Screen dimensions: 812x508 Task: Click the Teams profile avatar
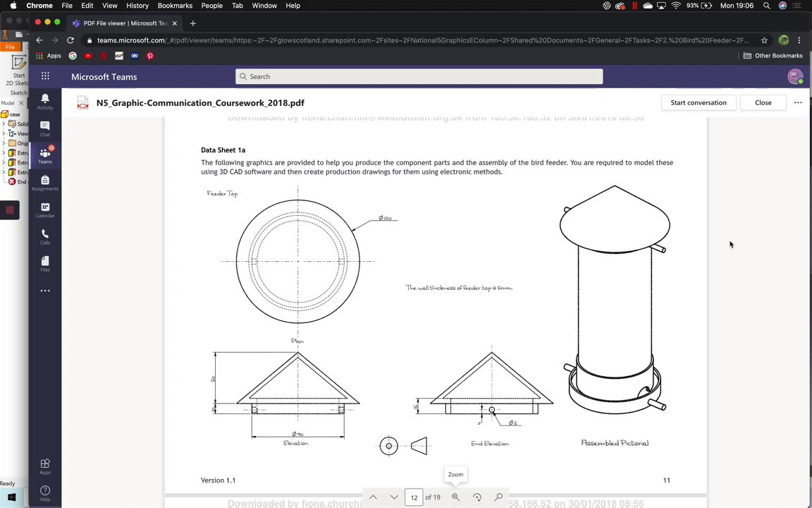click(795, 76)
